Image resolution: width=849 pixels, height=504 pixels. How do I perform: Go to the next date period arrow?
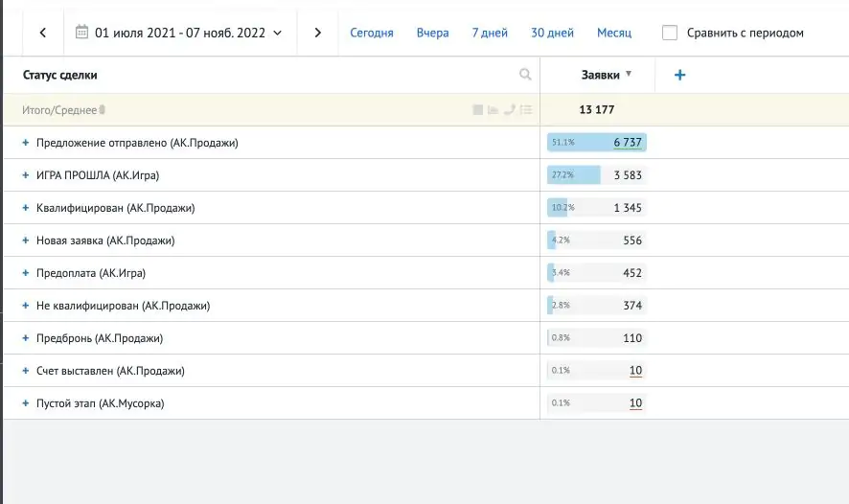click(318, 33)
